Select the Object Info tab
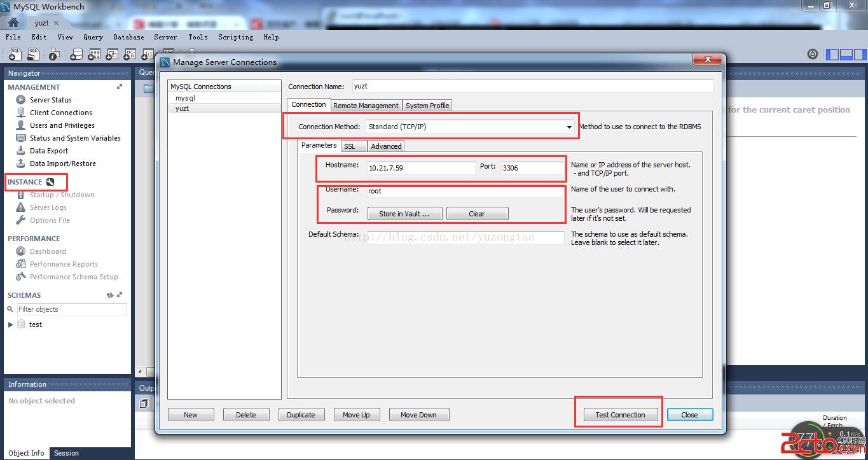 pyautogui.click(x=27, y=453)
